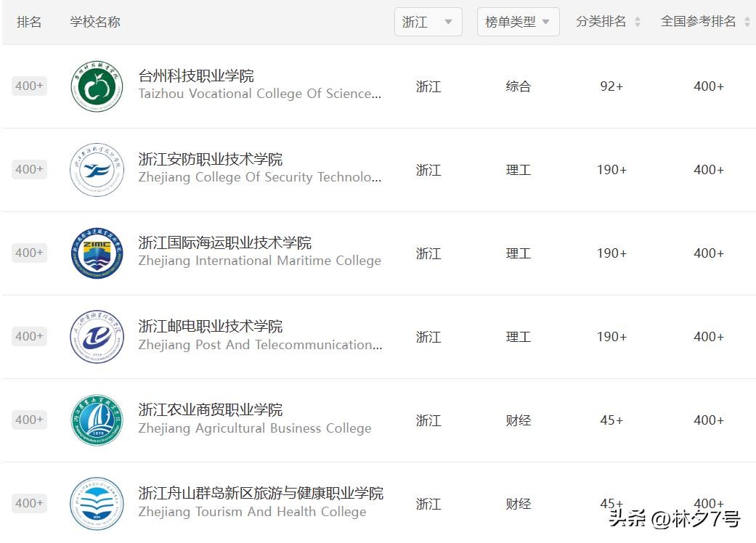Viewport: 756px width, 543px height.
Task: Open 浙江国际海运职业技术学院 school link
Action: 225,243
